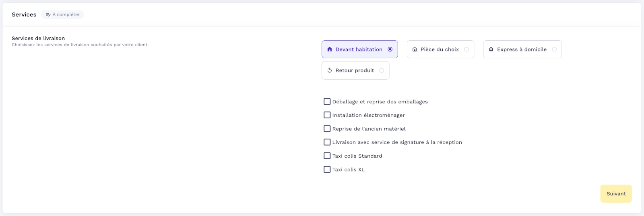Viewport: 644px width, 216px height.
Task: Select the Devant habitation radio button
Action: [x=390, y=49]
